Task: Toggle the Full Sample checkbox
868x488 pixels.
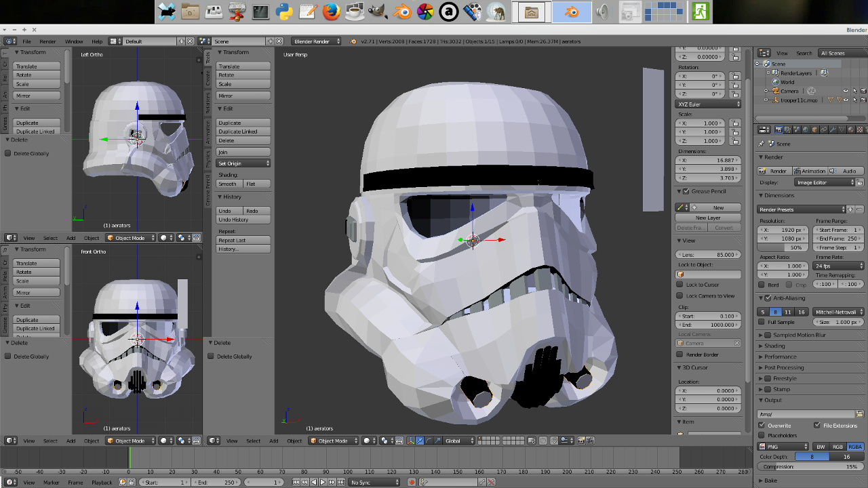Action: click(x=762, y=322)
